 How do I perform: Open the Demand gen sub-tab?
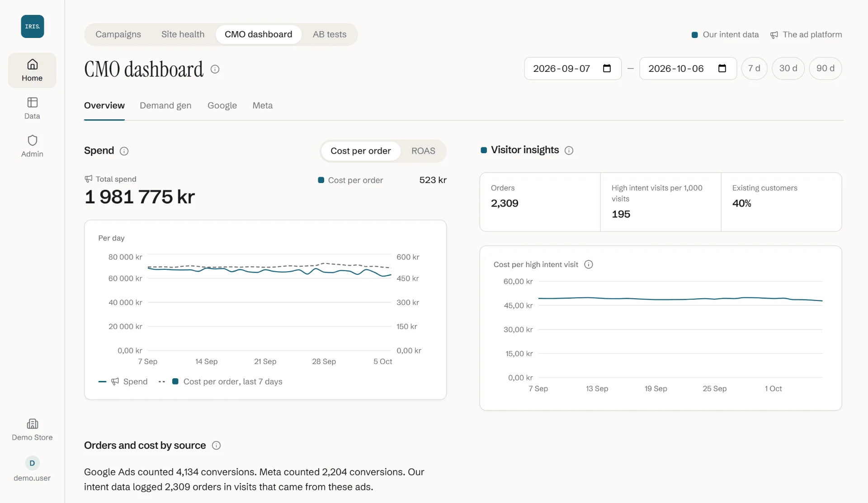point(165,105)
